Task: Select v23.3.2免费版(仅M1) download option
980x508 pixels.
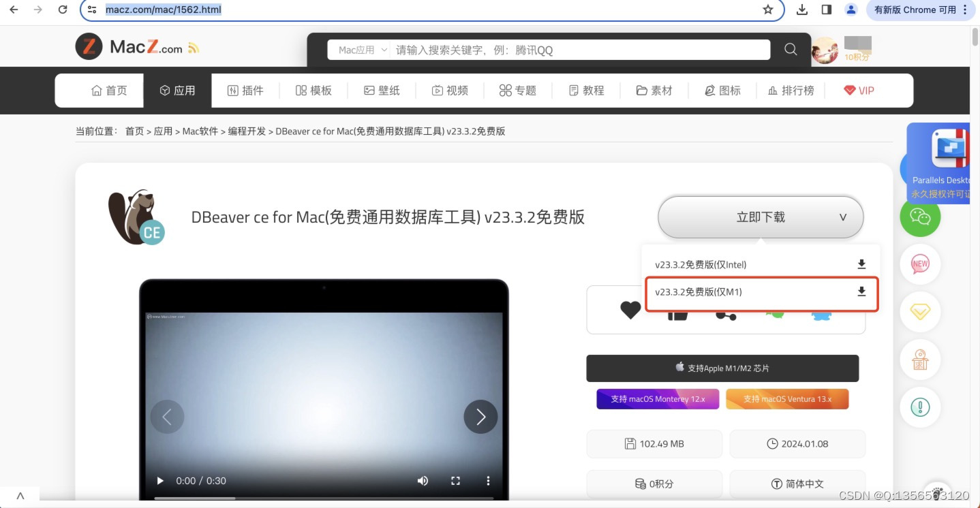Action: pos(761,291)
